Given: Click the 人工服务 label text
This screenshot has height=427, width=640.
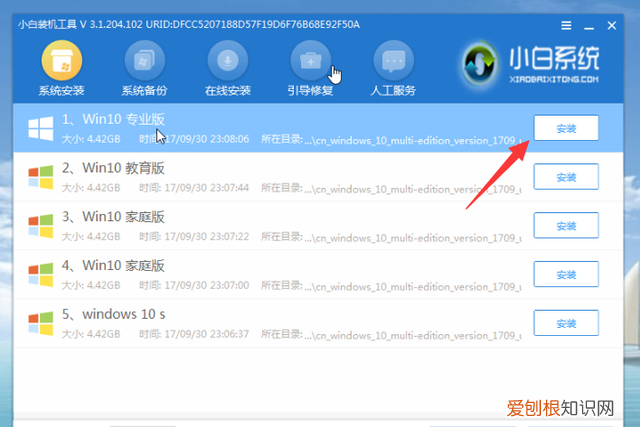Looking at the screenshot, I should coord(393,91).
